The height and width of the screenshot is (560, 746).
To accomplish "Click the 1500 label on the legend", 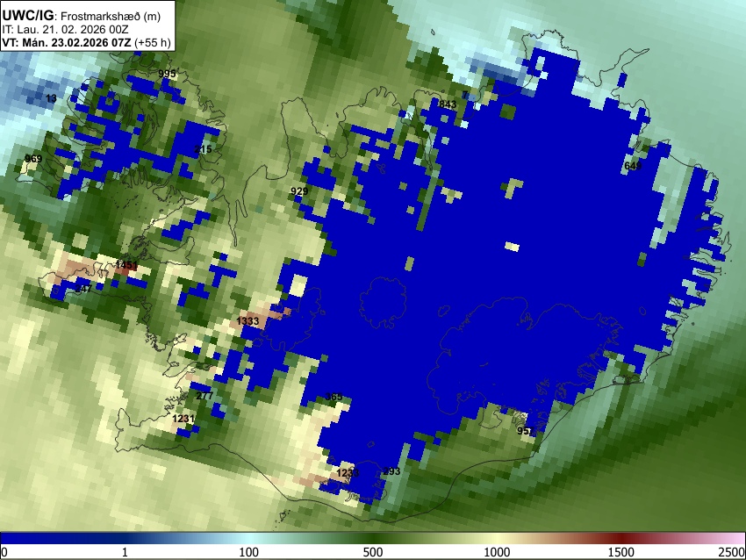I will (621, 552).
